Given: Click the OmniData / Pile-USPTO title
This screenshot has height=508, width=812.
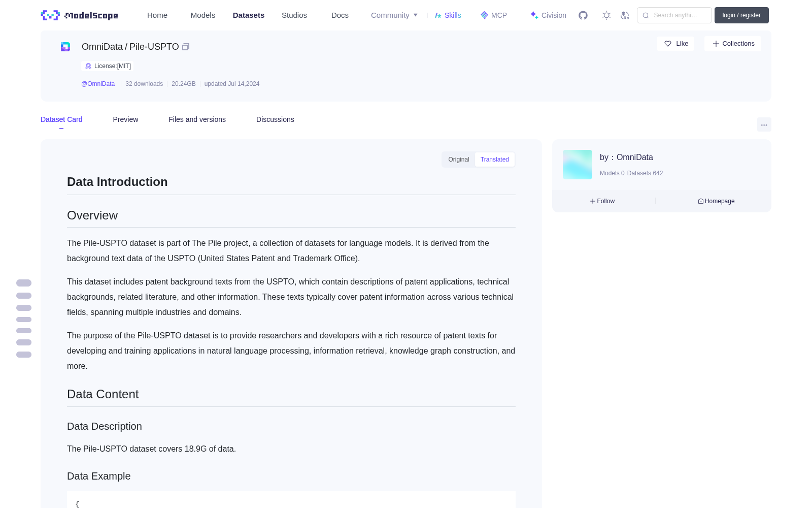Looking at the screenshot, I should pyautogui.click(x=130, y=47).
